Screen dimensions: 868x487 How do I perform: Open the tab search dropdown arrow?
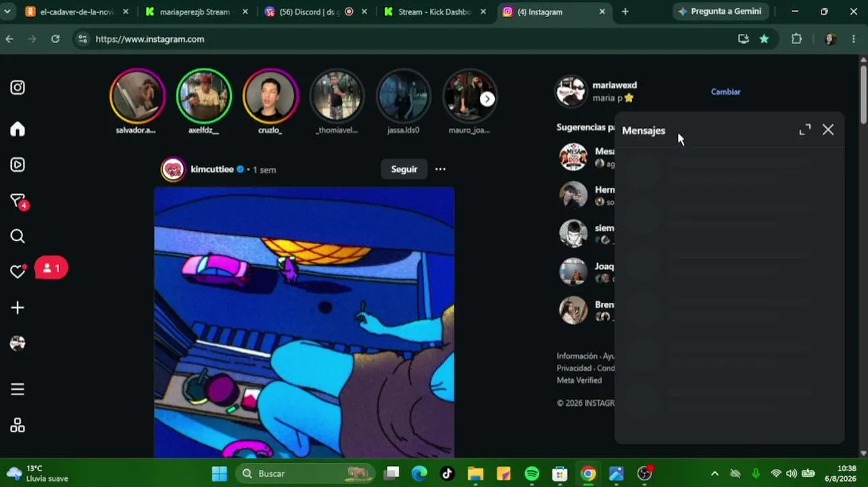pos(7,11)
